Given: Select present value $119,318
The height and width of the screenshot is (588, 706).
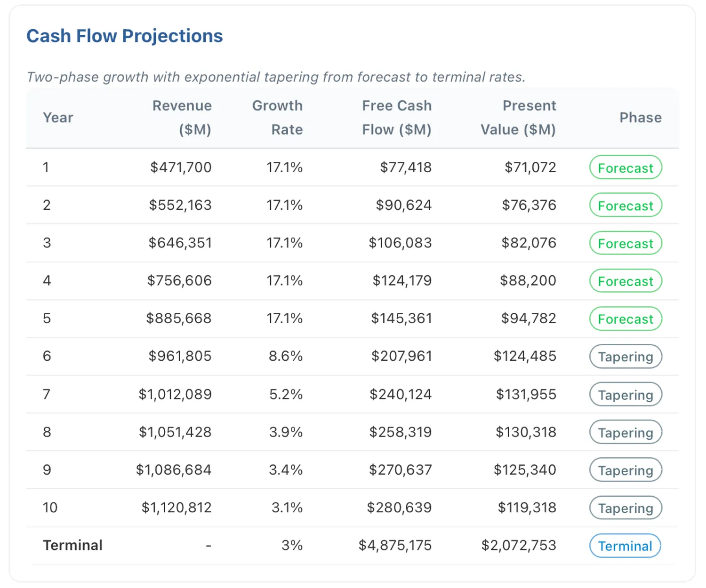Looking at the screenshot, I should point(527,508).
